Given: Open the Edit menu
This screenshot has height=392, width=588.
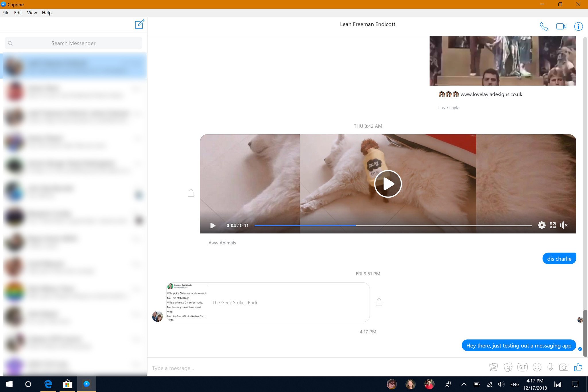Looking at the screenshot, I should click(x=18, y=13).
